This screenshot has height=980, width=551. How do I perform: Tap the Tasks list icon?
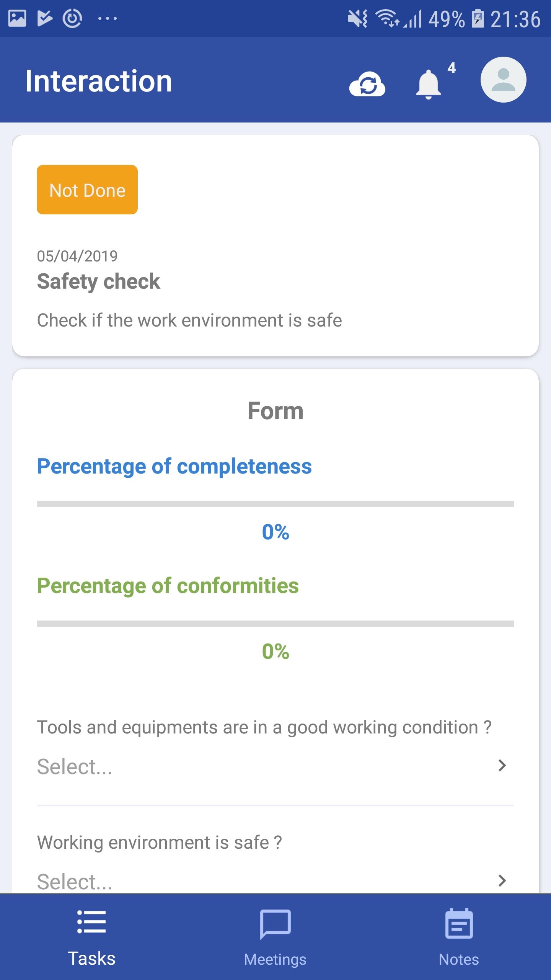coord(91,922)
